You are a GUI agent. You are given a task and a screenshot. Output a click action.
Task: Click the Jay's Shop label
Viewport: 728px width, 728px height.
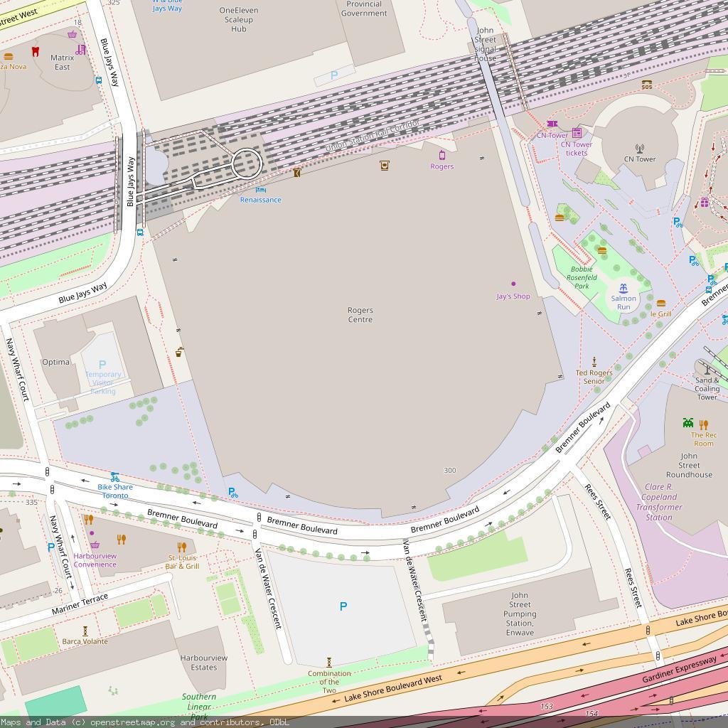click(513, 296)
